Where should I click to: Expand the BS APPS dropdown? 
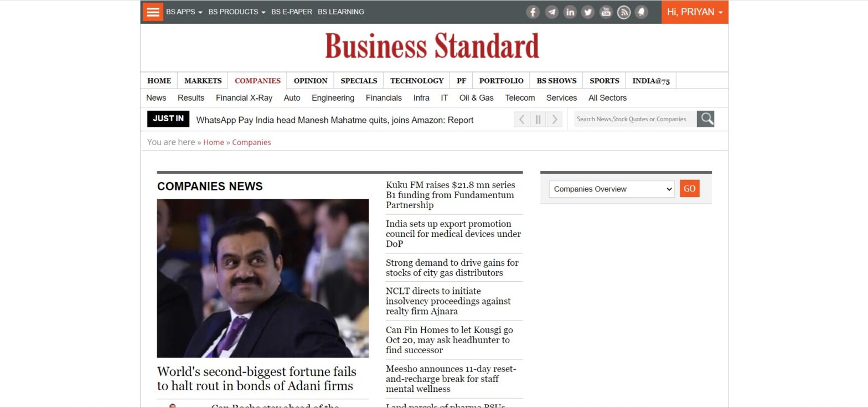184,12
